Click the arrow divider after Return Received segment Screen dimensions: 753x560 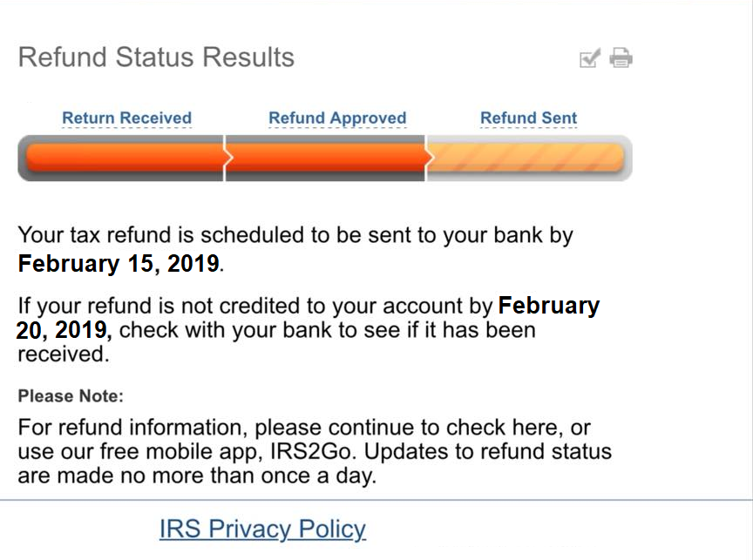click(227, 158)
